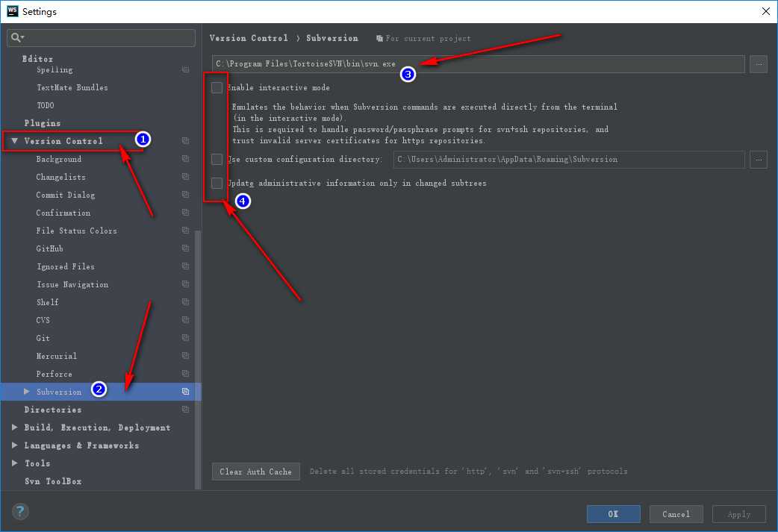Viewport: 778px width, 532px height.
Task: Click the project-level icon beside Issue Navigation
Action: (x=186, y=284)
